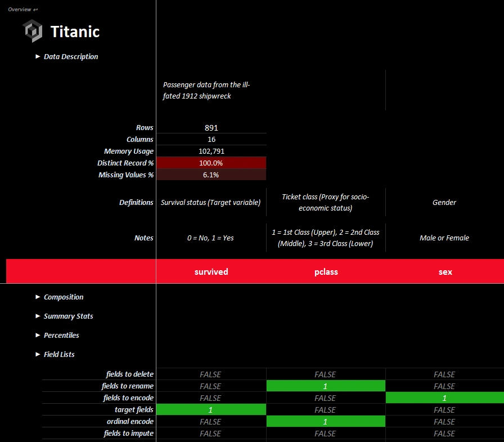Viewport: 504px width, 442px height.
Task: Toggle fields to rename for pclass
Action: (326, 386)
